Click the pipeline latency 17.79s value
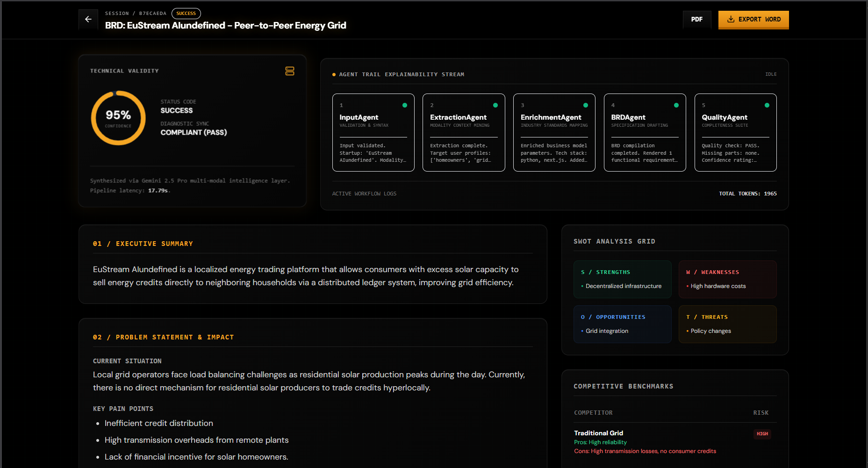 tap(158, 190)
